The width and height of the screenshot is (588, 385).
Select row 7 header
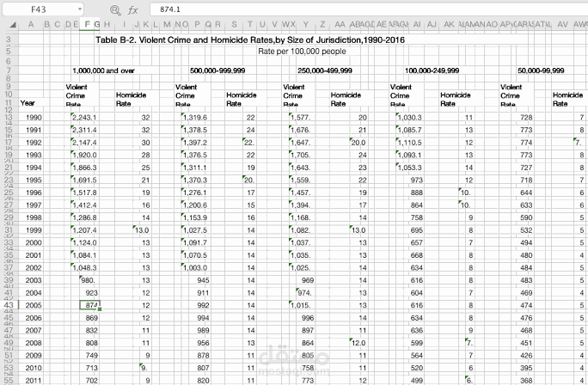click(x=9, y=70)
